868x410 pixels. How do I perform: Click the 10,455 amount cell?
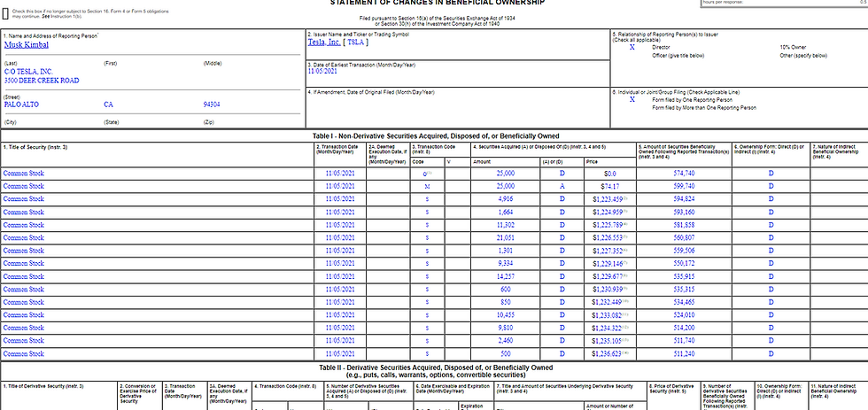(506, 315)
